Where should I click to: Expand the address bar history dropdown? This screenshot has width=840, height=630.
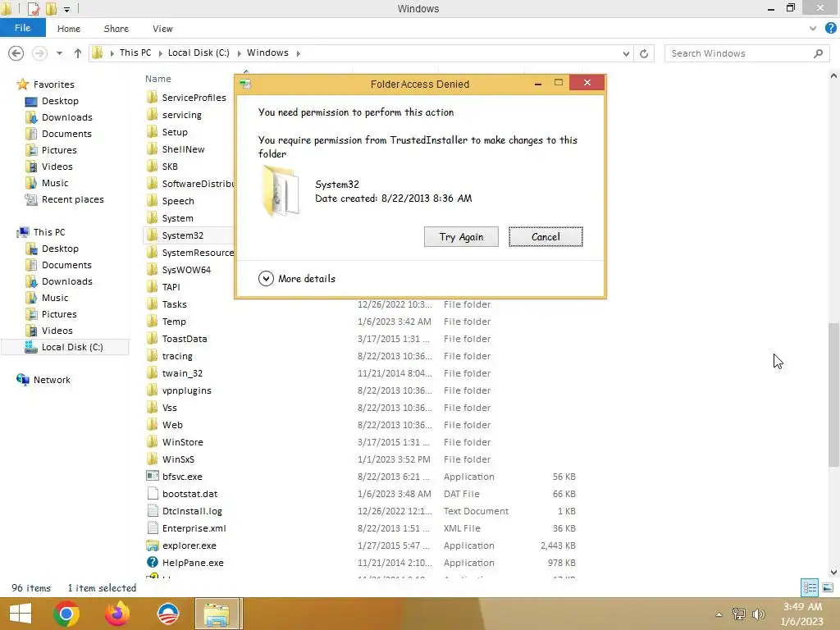tap(626, 53)
